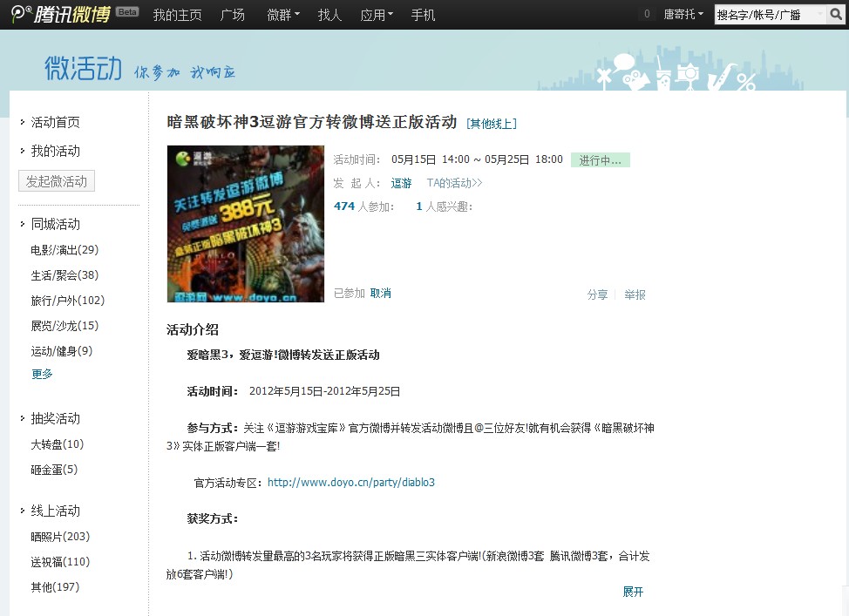This screenshot has width=849, height=616.
Task: Click the message count 0 badge
Action: [647, 15]
